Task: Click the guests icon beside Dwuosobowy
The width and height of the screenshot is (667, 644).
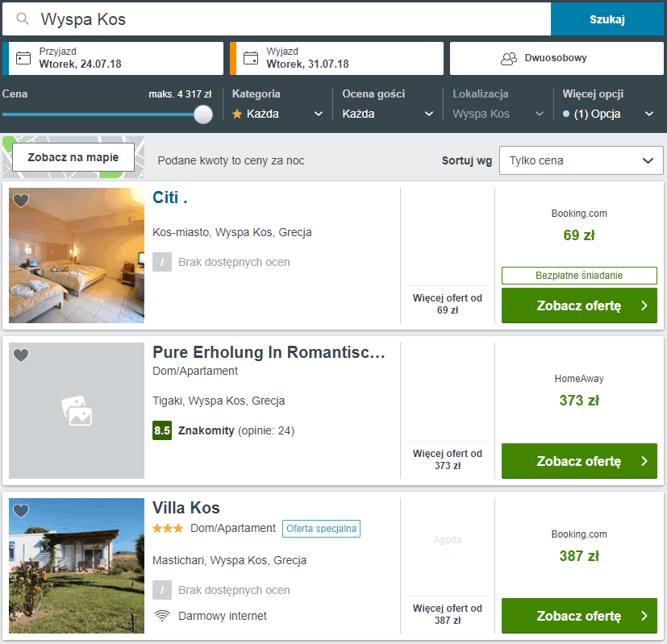Action: coord(508,58)
